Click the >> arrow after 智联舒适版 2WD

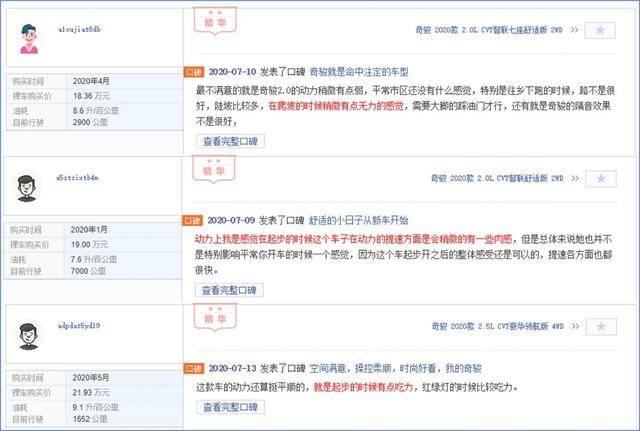(575, 178)
